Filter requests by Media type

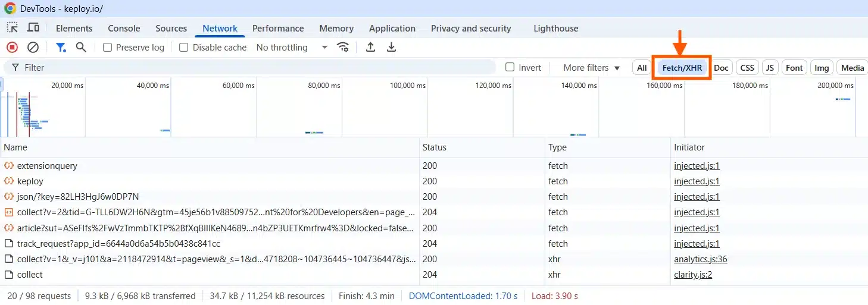click(x=852, y=68)
